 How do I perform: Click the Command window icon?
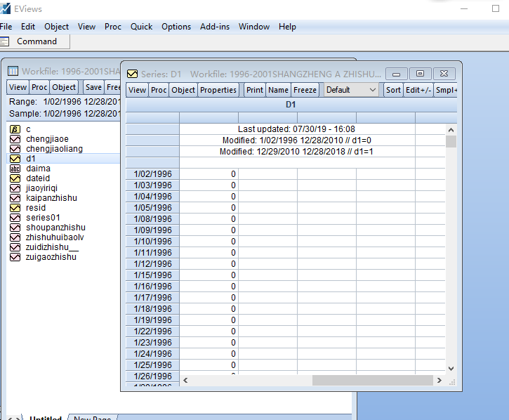tap(6, 41)
